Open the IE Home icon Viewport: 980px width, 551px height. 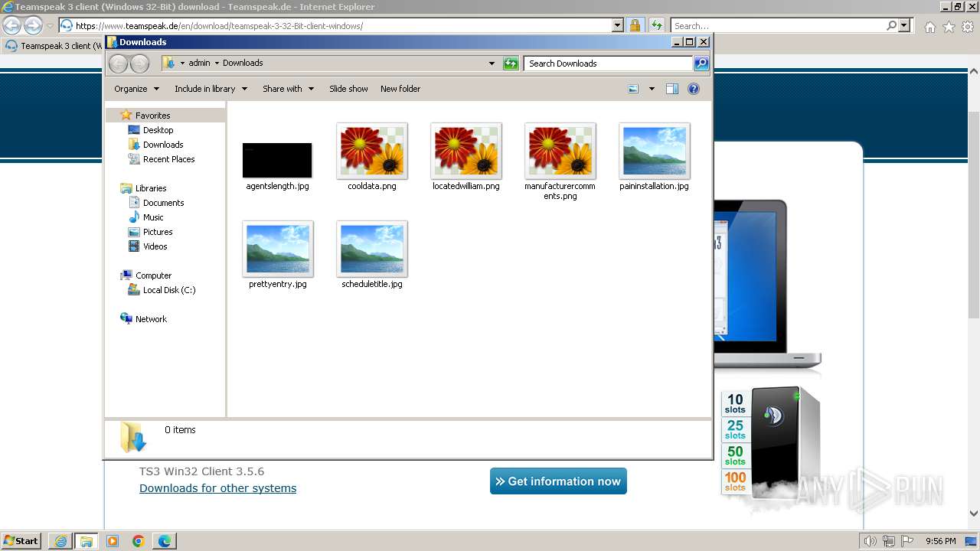coord(929,27)
